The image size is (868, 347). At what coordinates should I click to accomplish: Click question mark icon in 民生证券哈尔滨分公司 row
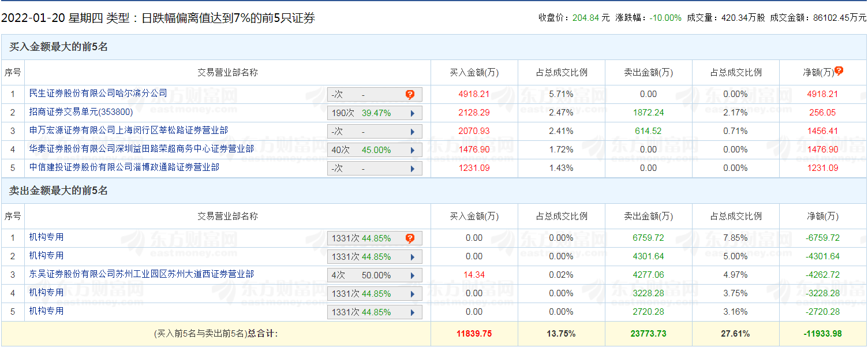410,95
